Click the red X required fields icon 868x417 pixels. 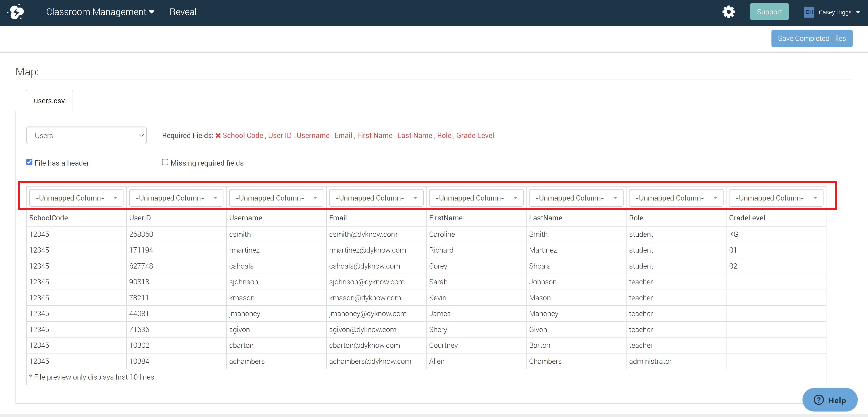tap(218, 135)
